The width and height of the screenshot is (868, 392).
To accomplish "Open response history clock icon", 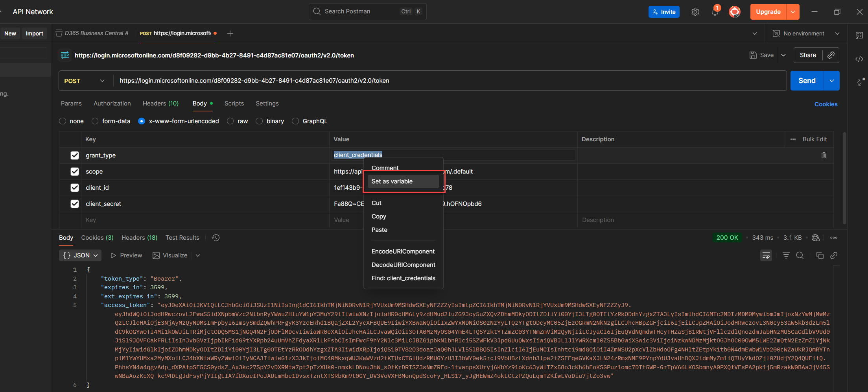I will pos(216,238).
